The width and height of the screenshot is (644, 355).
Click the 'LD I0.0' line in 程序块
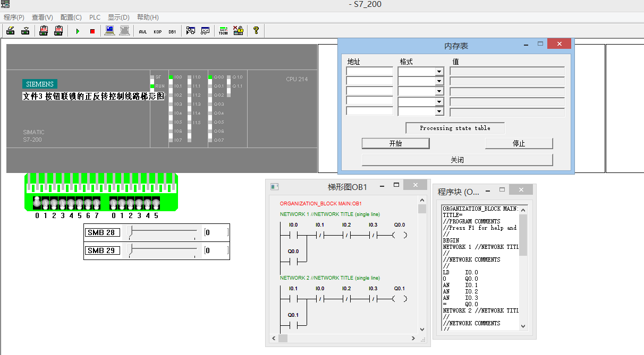pyautogui.click(x=460, y=272)
